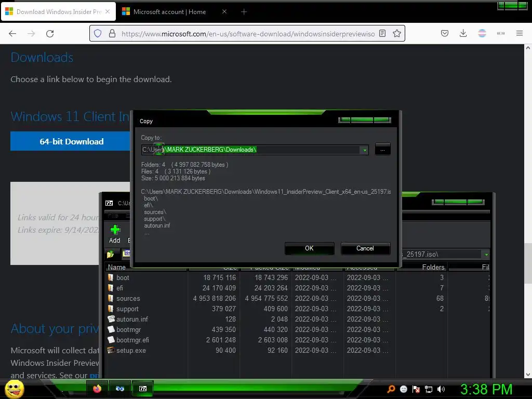Select the 18 743 296 packed size cell

point(271,277)
